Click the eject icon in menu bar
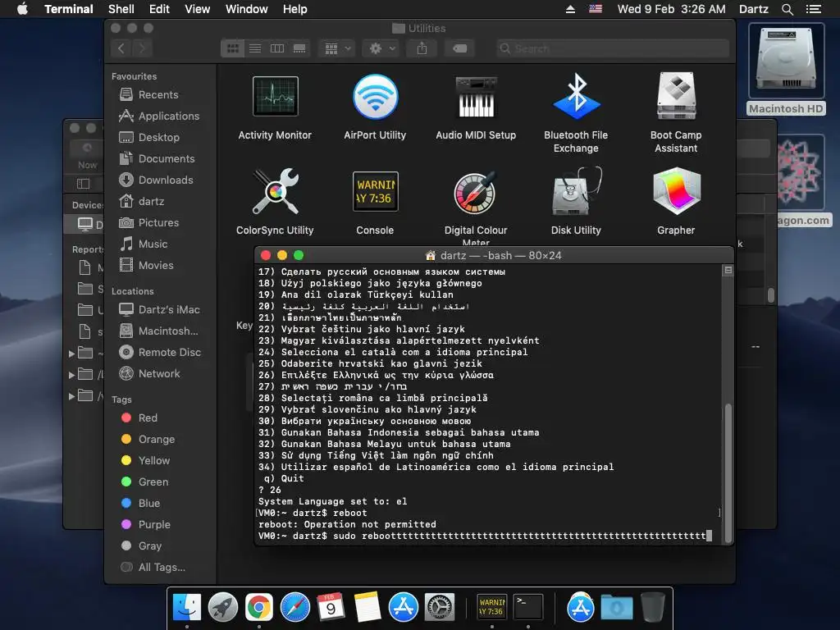840x630 pixels. [570, 9]
